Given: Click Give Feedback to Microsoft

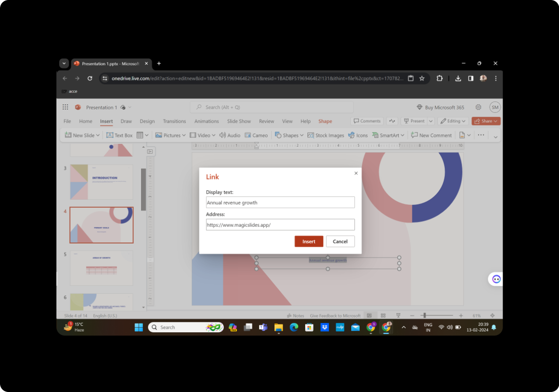Looking at the screenshot, I should click(335, 316).
